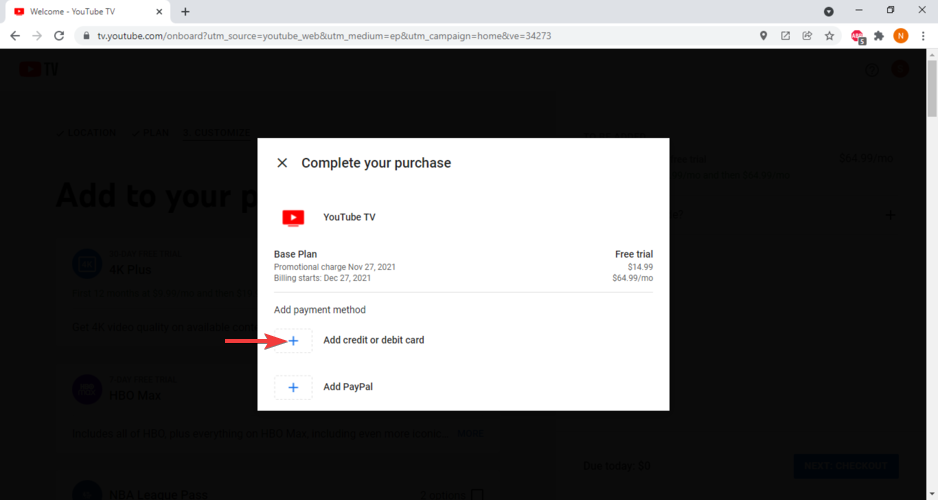
Task: Open Chrome three-dot menu
Action: (922, 36)
